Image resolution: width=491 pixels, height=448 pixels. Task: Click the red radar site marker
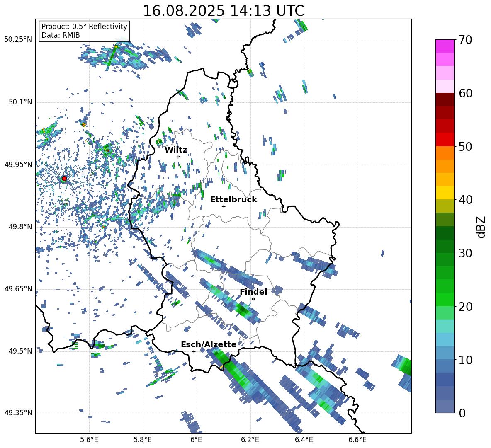click(x=64, y=178)
